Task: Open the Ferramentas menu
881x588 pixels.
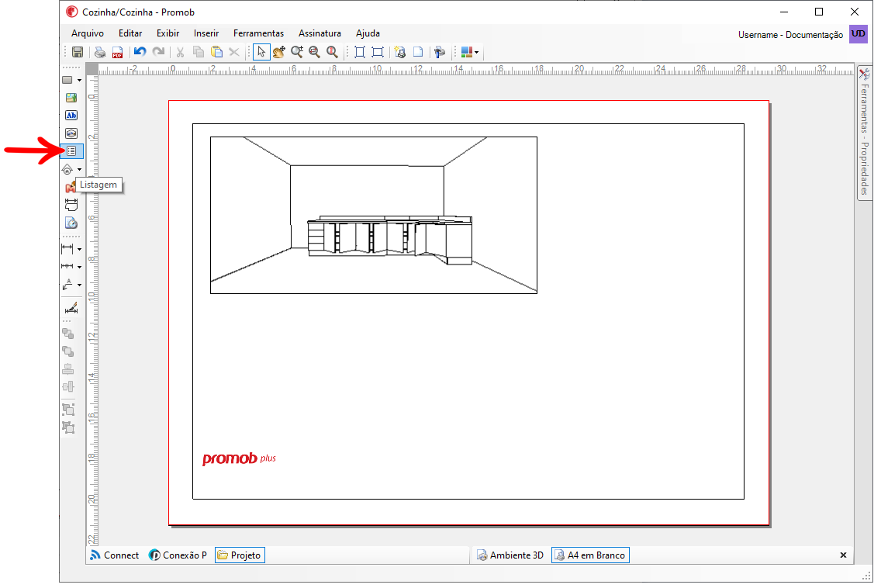Action: coord(258,33)
